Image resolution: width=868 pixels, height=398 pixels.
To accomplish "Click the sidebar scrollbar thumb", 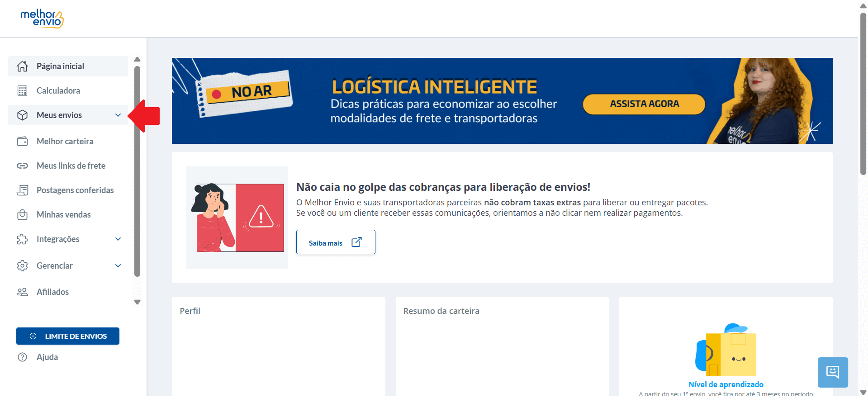I will (x=138, y=171).
